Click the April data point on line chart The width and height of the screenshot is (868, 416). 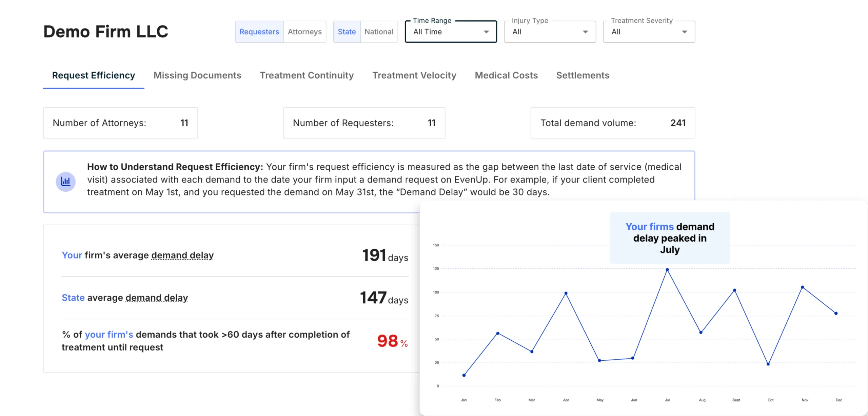click(x=566, y=293)
